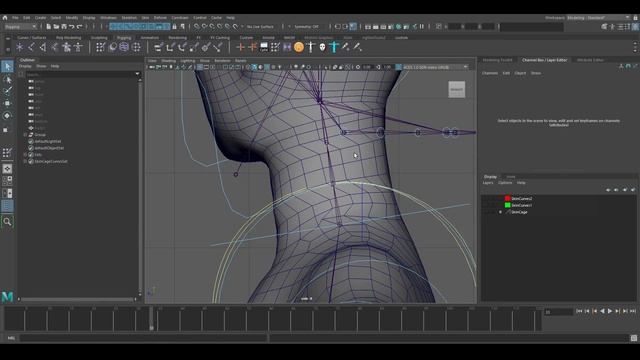640x360 pixels.
Task: Click the cyan cross shelf icon
Action: tap(334, 47)
